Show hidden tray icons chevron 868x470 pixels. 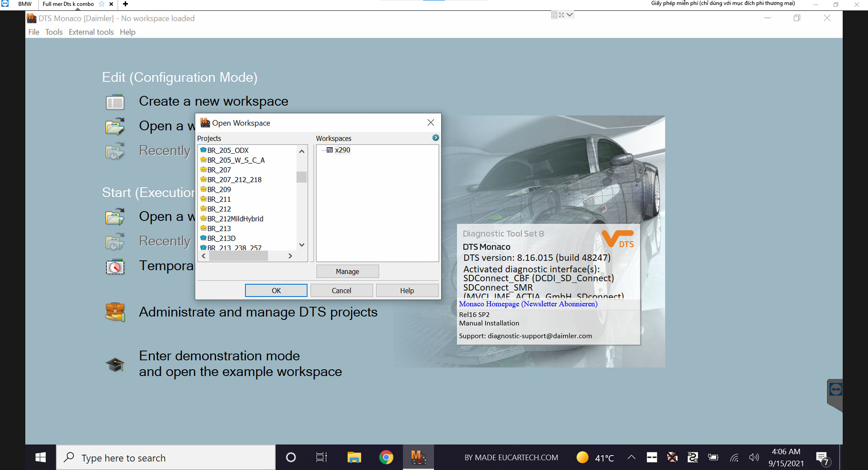coord(632,457)
